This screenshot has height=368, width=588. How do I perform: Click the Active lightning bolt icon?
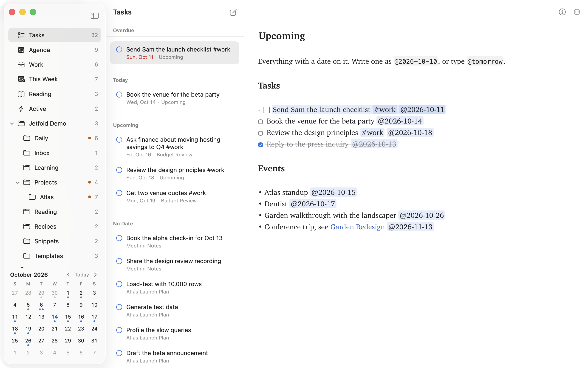tap(21, 109)
